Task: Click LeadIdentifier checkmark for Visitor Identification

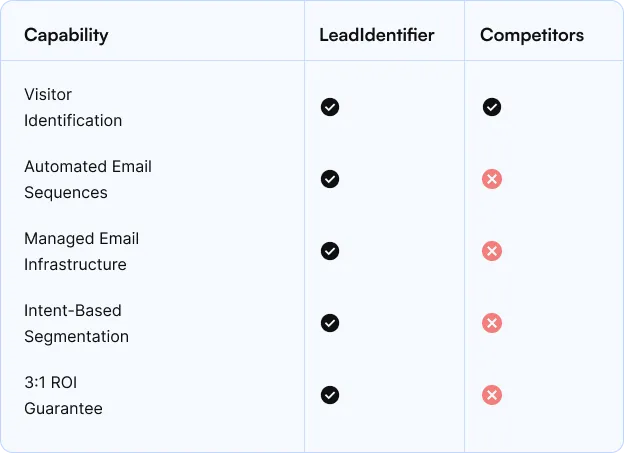Action: [x=330, y=107]
